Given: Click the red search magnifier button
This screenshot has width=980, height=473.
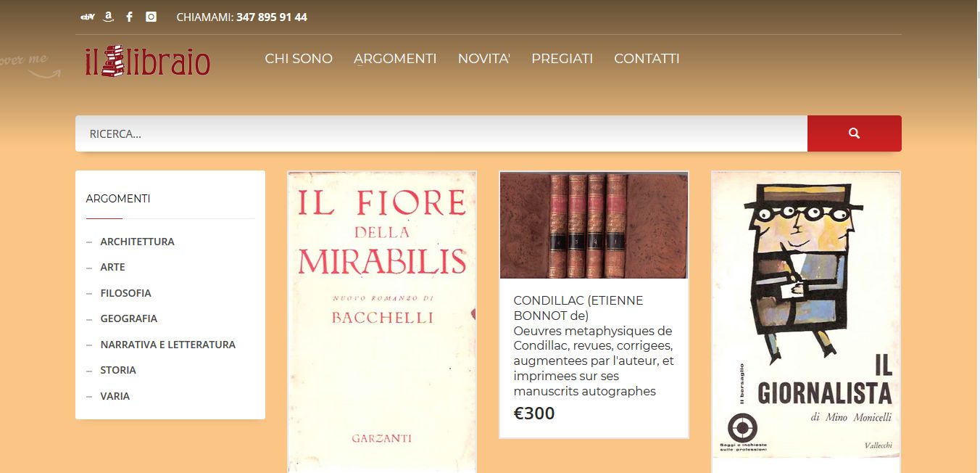Looking at the screenshot, I should tap(855, 133).
